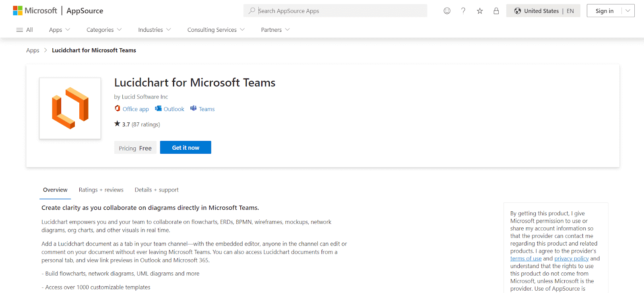The height and width of the screenshot is (293, 644).
Task: Switch to Ratings + reviews tab
Action: 101,190
